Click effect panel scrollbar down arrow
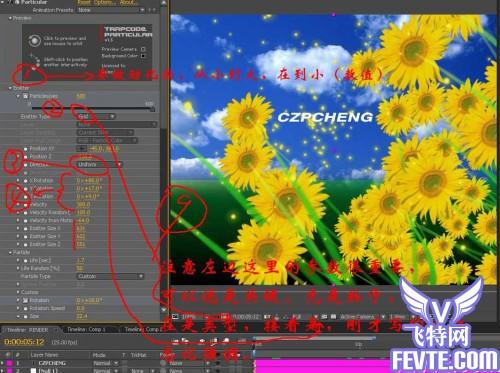The width and height of the screenshot is (500, 373). pos(164,310)
